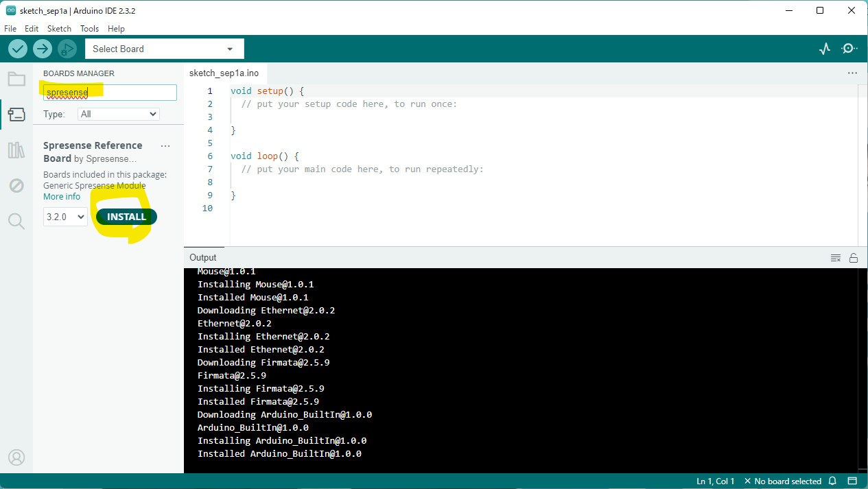Open the Type filter dropdown set to All
This screenshot has height=489, width=868.
click(x=117, y=114)
